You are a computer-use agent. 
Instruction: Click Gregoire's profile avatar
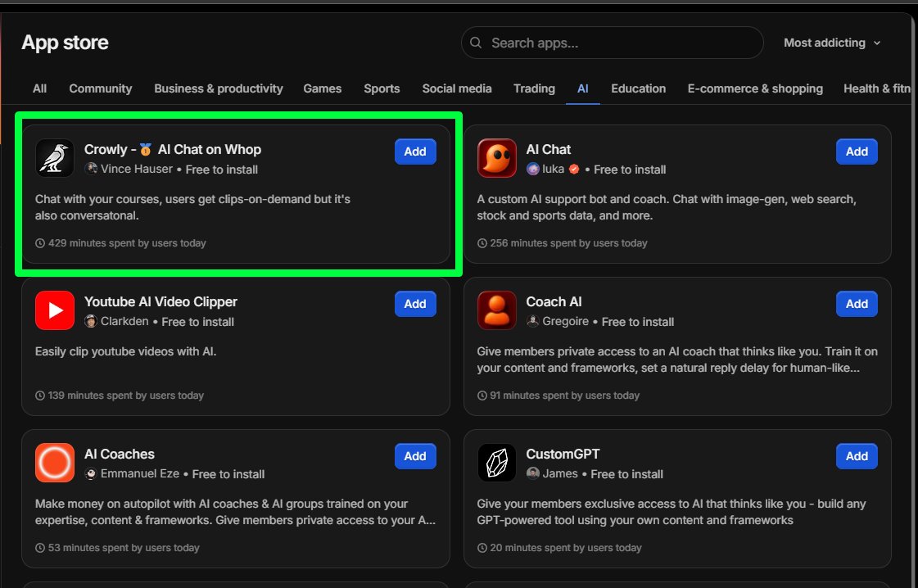533,321
